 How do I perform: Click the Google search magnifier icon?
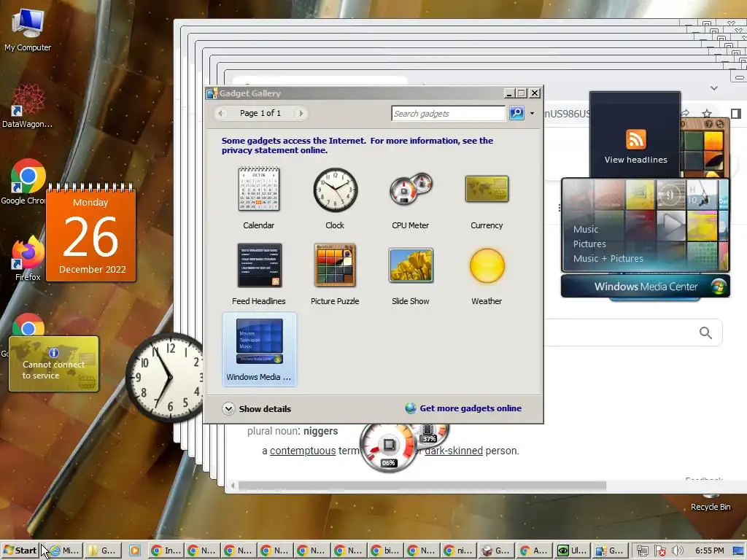click(x=705, y=332)
